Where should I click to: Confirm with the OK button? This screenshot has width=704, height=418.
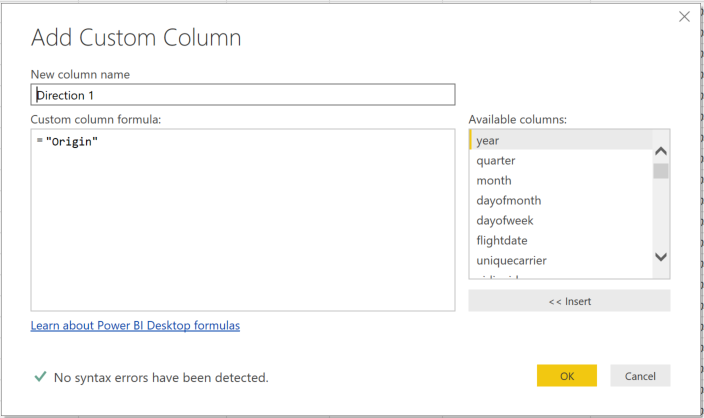566,376
